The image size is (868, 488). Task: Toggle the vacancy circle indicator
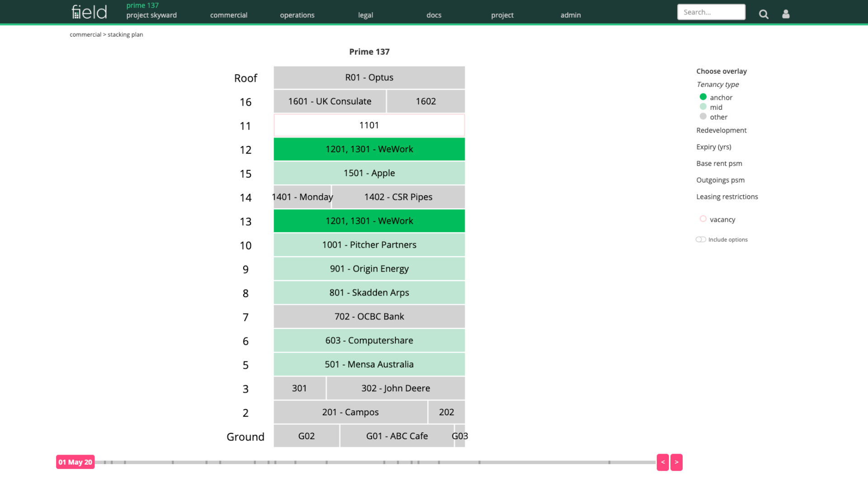coord(703,219)
